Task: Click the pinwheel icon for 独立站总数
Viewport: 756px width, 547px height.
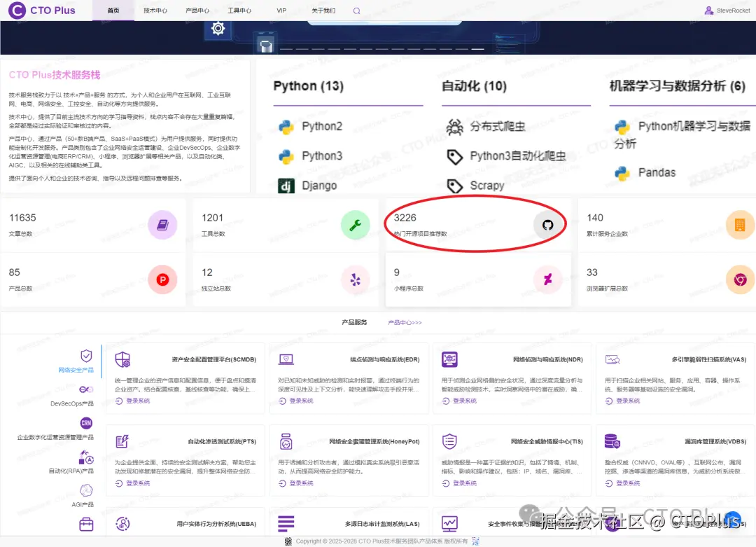Action: click(356, 279)
